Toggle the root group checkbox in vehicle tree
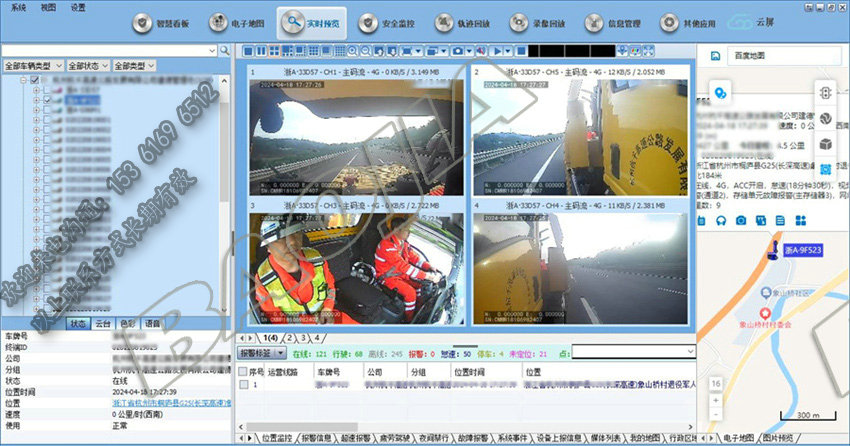The height and width of the screenshot is (446, 850). pos(36,79)
